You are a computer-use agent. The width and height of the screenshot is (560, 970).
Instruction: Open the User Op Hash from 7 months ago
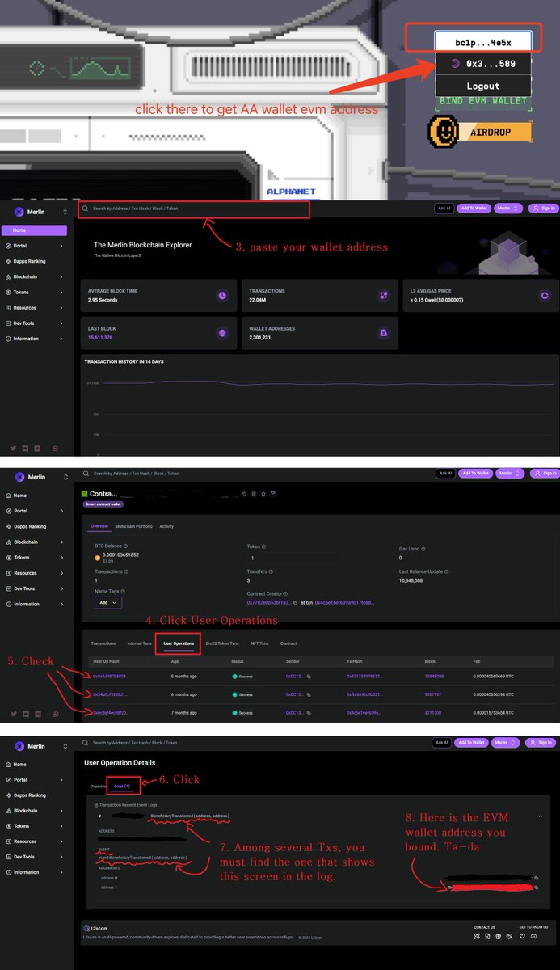click(x=110, y=712)
